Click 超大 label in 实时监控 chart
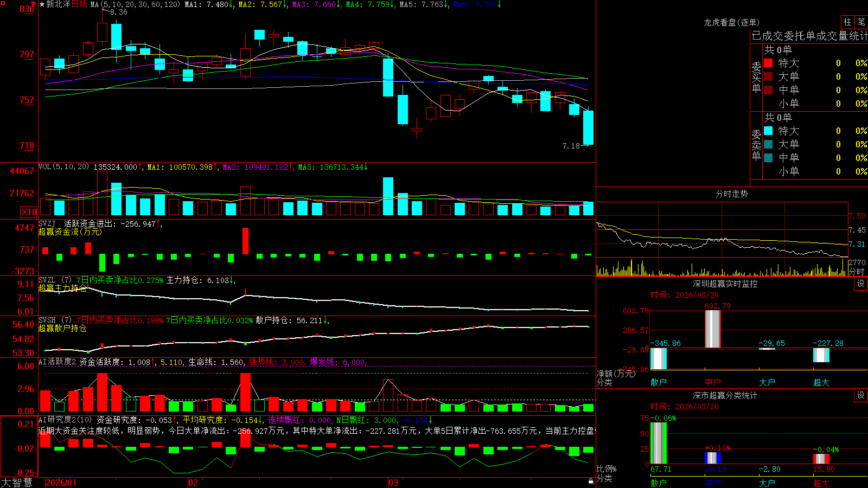 (x=821, y=382)
